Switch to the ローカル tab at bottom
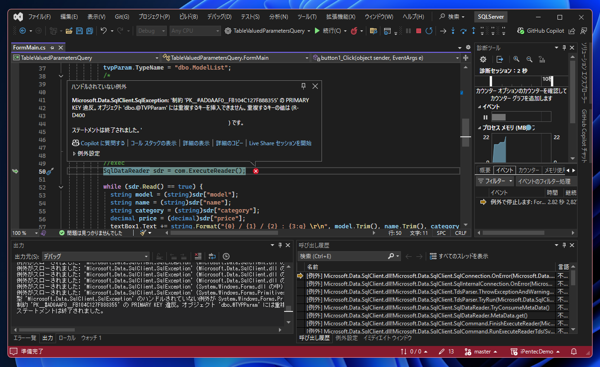Viewport: 600px width, 367px height. tap(67, 338)
